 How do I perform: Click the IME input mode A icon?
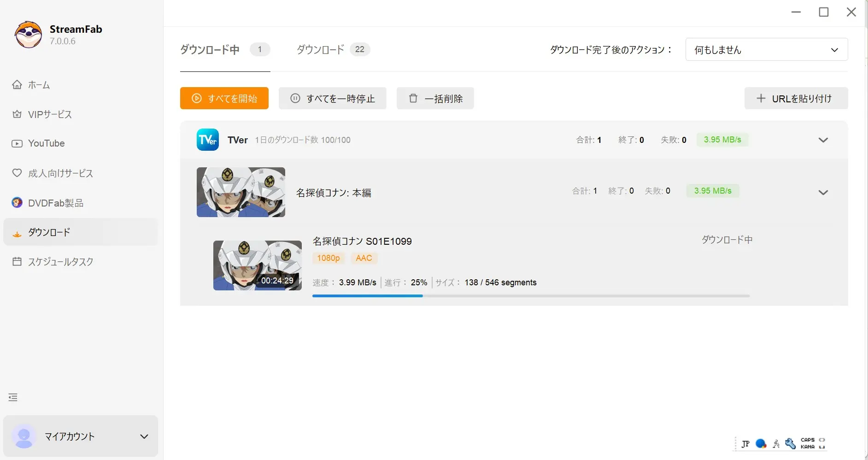tap(776, 444)
